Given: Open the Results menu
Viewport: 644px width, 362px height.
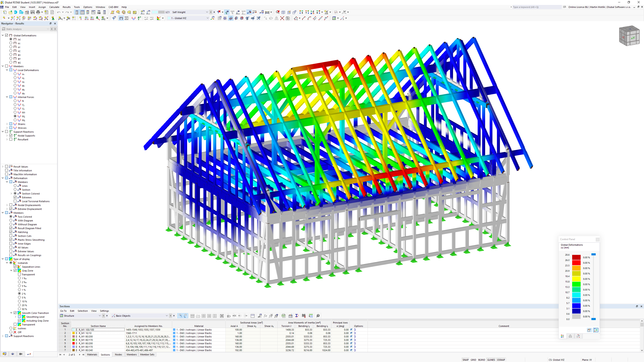Looking at the screenshot, I should (66, 7).
